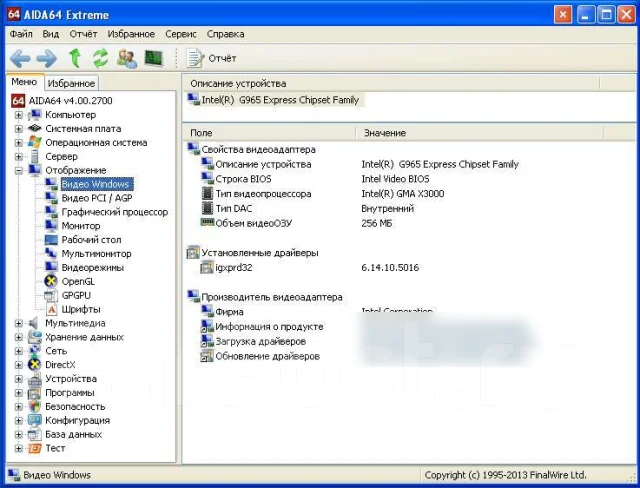Image resolution: width=640 pixels, height=488 pixels.
Task: Expand the Сервер tree node
Action: coord(18,157)
